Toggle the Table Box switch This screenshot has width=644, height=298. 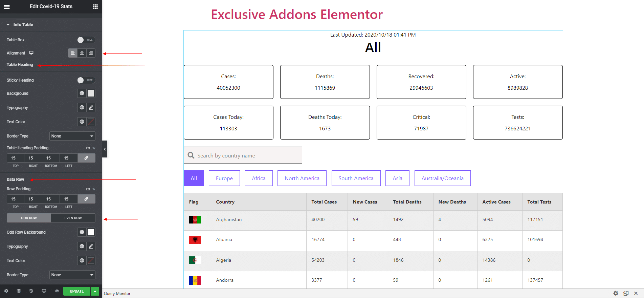[86, 40]
